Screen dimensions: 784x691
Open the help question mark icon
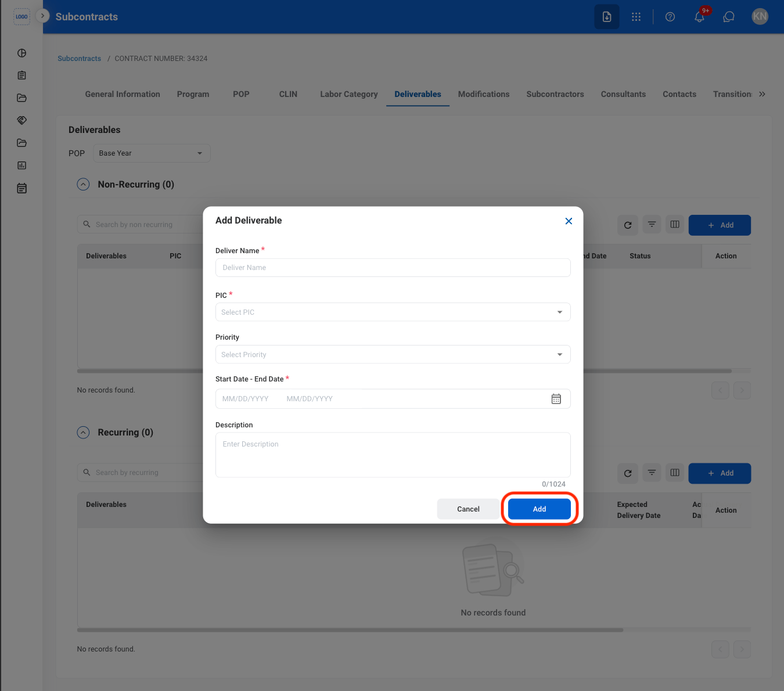coord(670,17)
